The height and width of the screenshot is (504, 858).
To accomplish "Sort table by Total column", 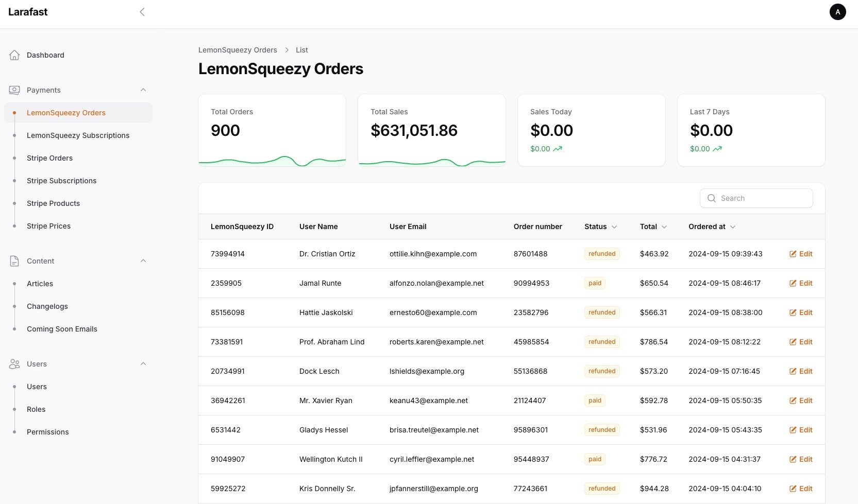I will 653,227.
